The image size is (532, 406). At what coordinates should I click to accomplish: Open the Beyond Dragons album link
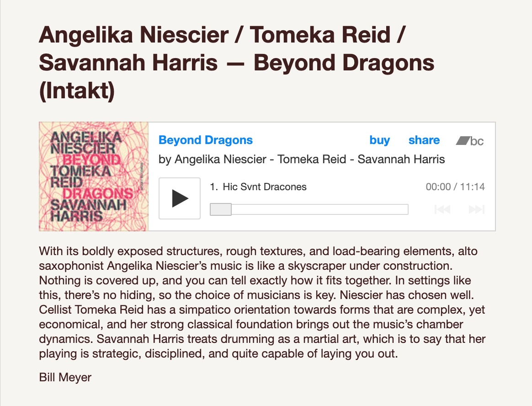(206, 140)
